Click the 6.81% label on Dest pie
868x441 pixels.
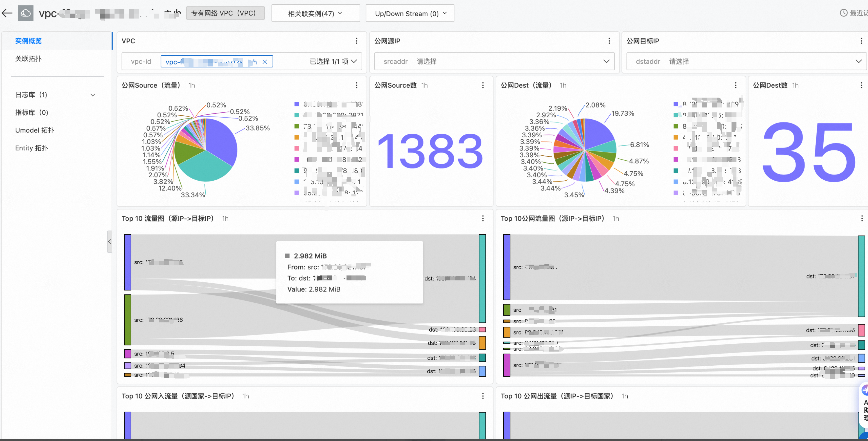[x=639, y=145]
